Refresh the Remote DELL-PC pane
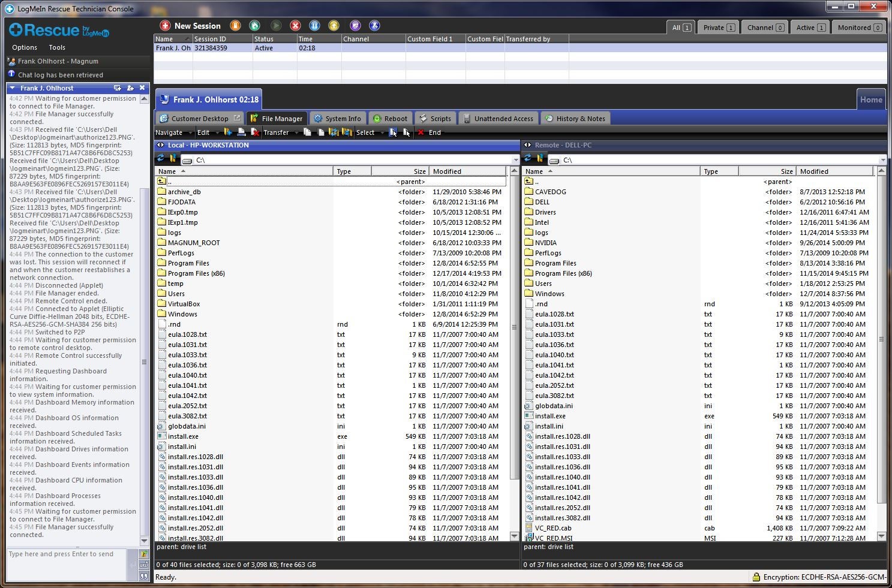The height and width of the screenshot is (588, 892). [x=527, y=158]
